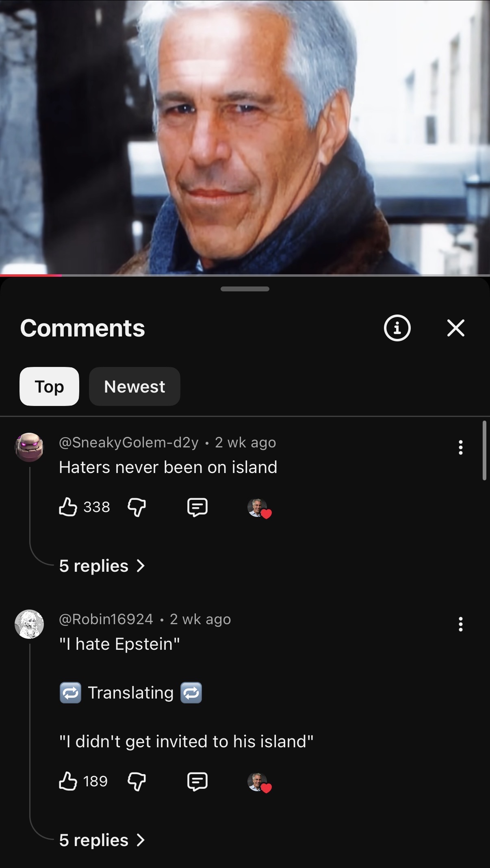Screen dimensions: 490x868
Task: Sort comments by Top
Action: pos(49,386)
